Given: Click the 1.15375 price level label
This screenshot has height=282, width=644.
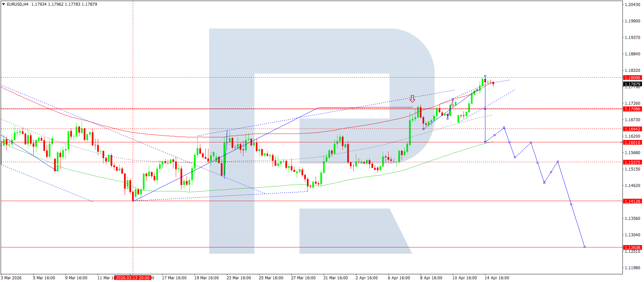Looking at the screenshot, I should pyautogui.click(x=632, y=162).
